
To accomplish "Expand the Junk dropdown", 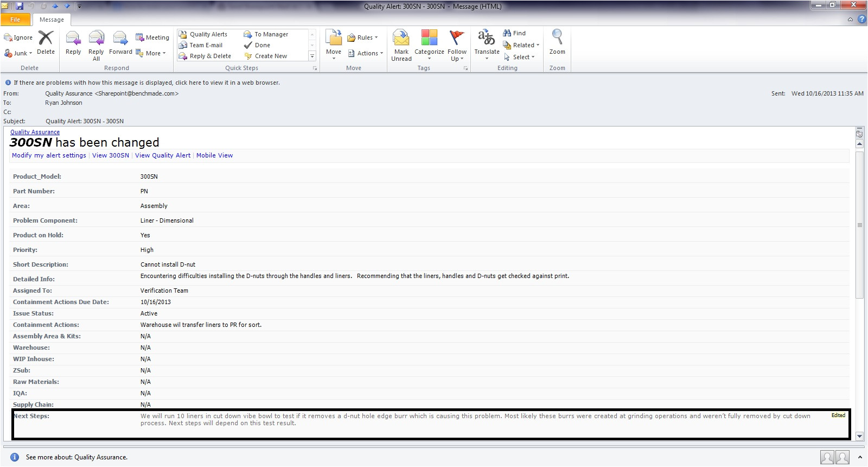I will click(x=18, y=53).
